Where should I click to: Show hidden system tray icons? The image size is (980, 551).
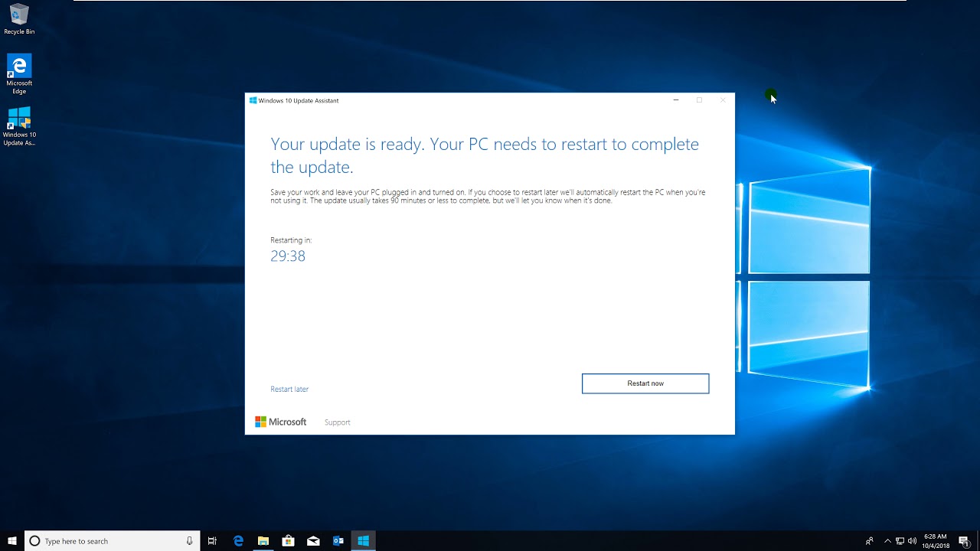tap(888, 541)
